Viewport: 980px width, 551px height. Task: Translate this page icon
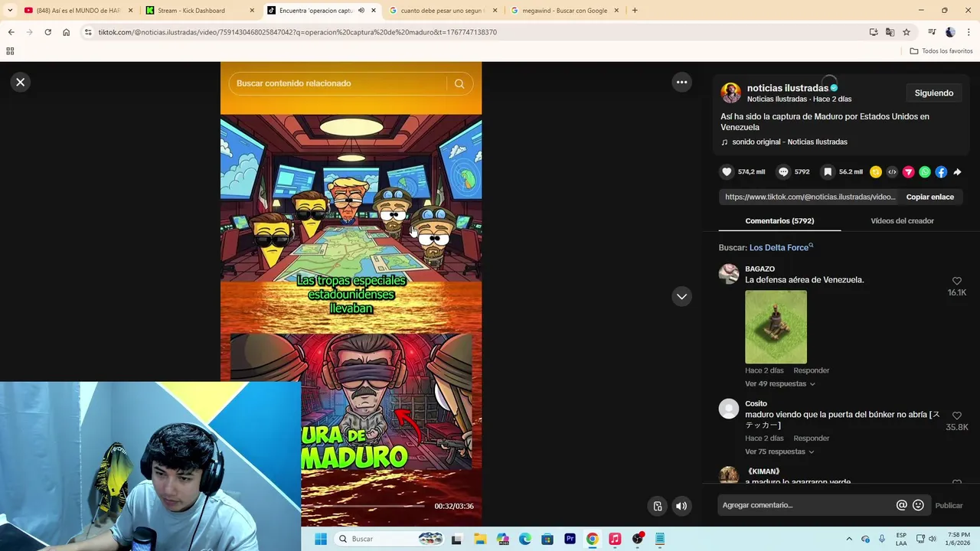pyautogui.click(x=890, y=32)
